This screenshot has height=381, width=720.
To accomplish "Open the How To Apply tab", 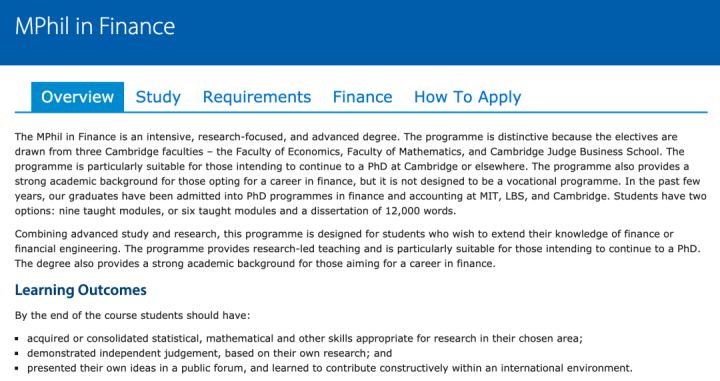I will click(x=467, y=97).
